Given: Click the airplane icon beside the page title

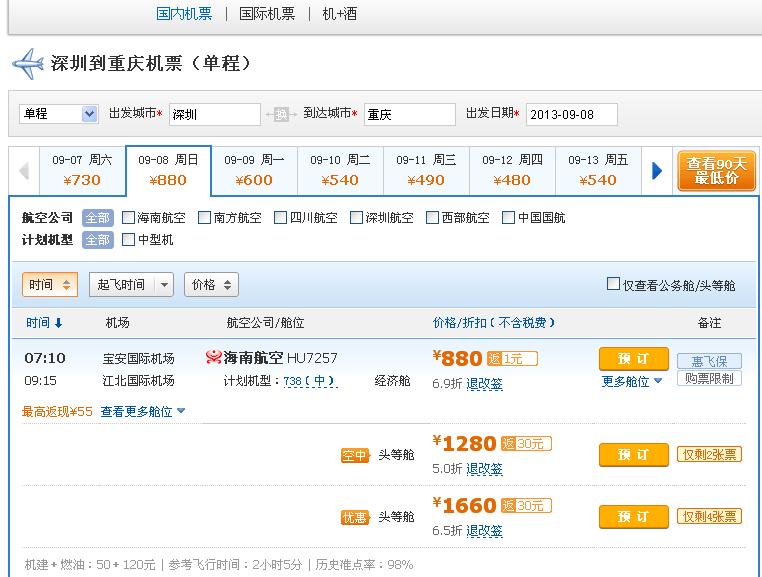Looking at the screenshot, I should click(x=28, y=64).
